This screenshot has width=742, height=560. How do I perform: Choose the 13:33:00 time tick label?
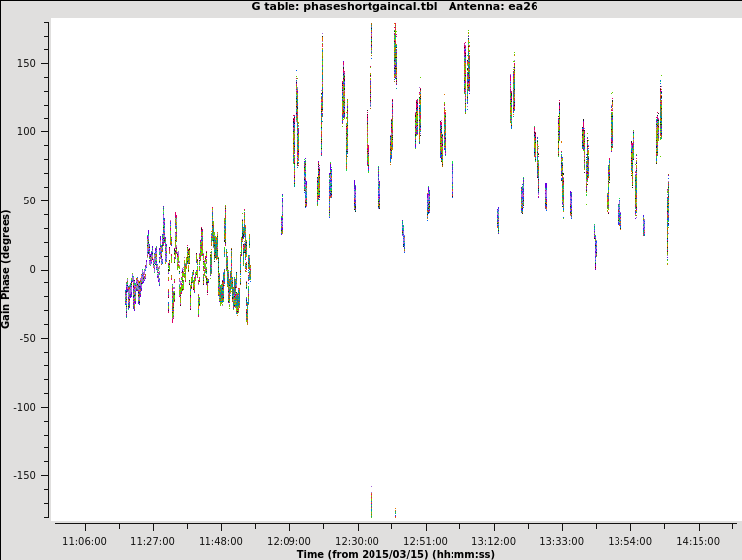561,541
